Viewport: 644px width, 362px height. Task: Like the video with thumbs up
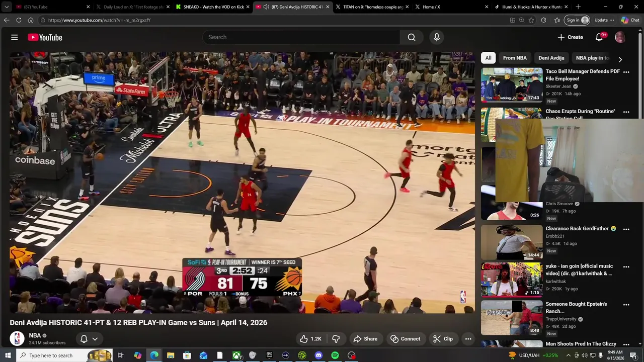click(x=310, y=339)
